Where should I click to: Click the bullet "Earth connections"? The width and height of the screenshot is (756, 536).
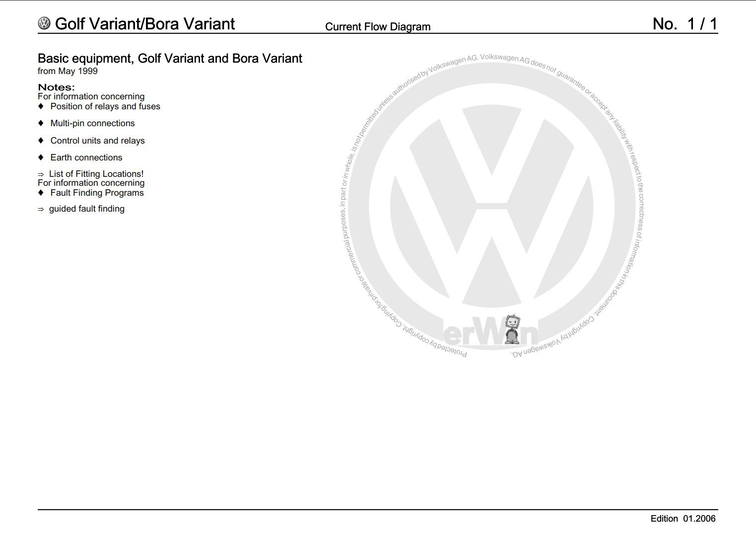[x=86, y=157]
